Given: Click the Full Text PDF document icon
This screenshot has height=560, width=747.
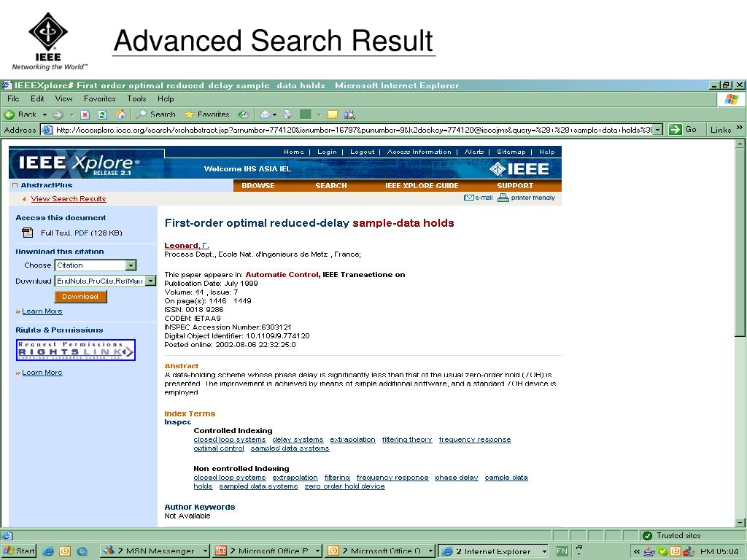Looking at the screenshot, I should coord(28,233).
